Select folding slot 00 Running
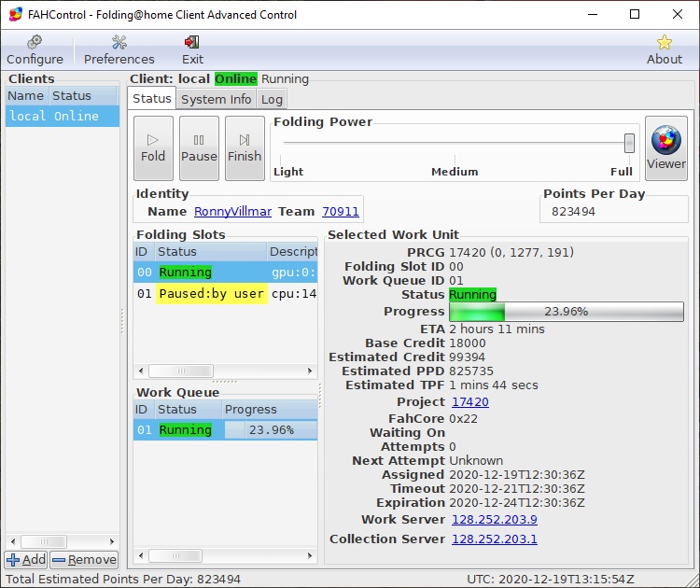The image size is (700, 588). tap(226, 272)
